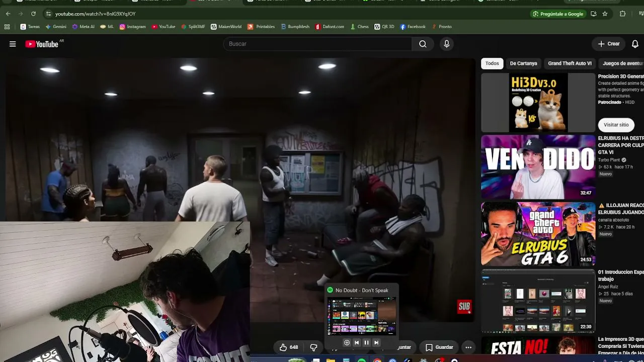The height and width of the screenshot is (362, 644).
Task: Pause the Spotify track in the media popup
Action: [366, 342]
